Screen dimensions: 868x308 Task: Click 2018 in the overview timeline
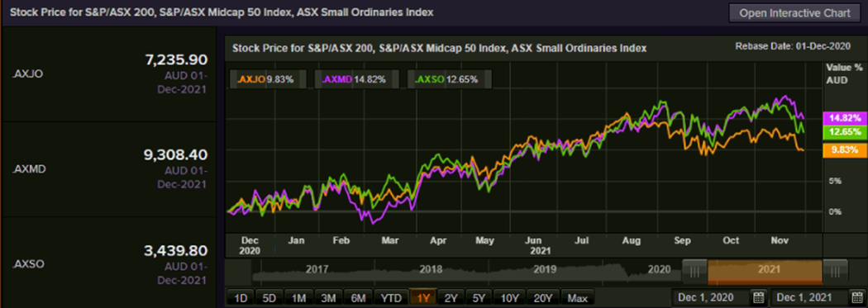(431, 269)
